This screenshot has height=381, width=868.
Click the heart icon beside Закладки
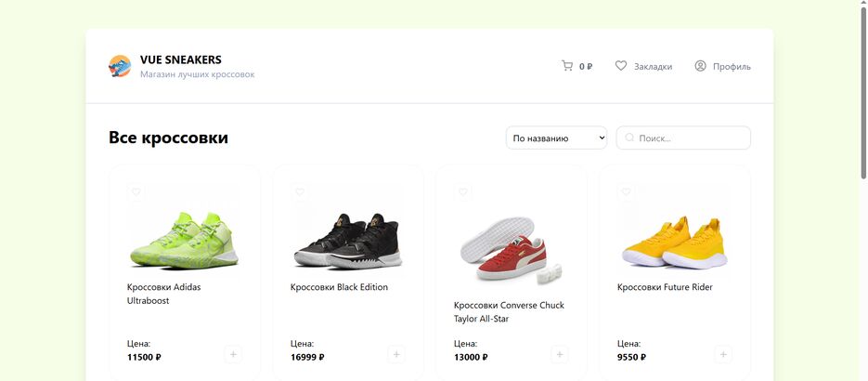coord(621,66)
